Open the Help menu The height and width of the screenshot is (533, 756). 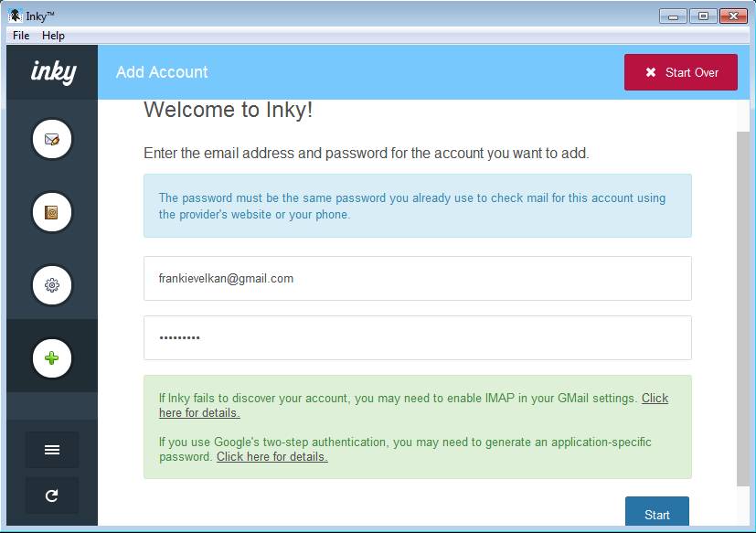[53, 36]
